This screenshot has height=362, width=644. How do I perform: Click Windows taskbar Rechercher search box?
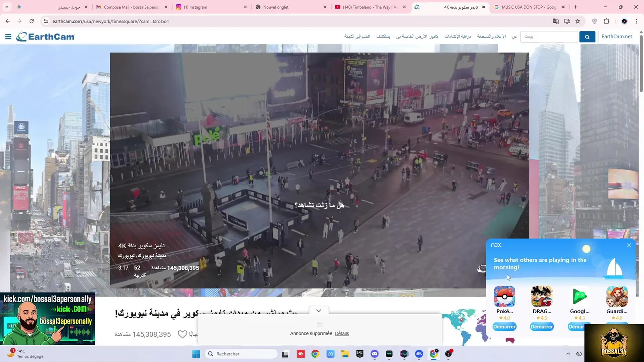242,354
